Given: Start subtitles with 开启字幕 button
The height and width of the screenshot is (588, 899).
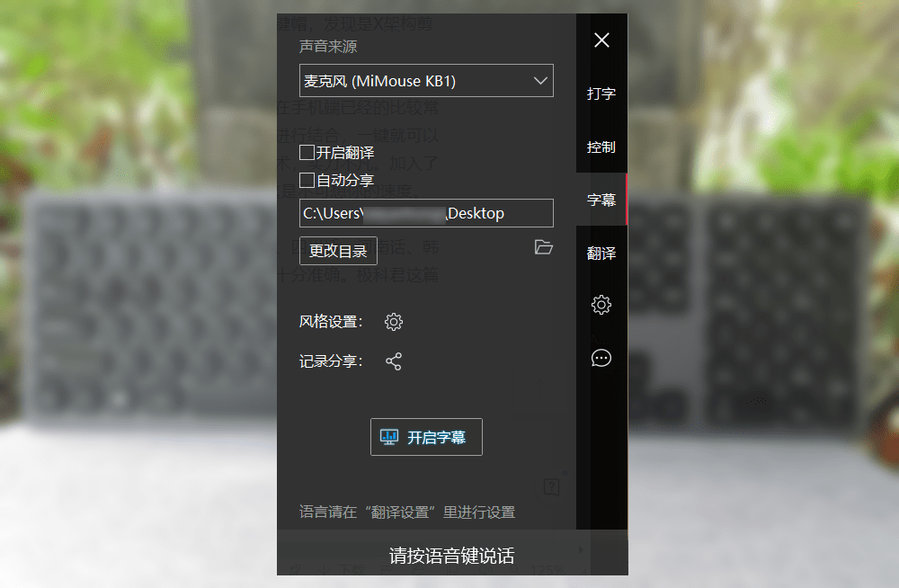Looking at the screenshot, I should [x=426, y=437].
